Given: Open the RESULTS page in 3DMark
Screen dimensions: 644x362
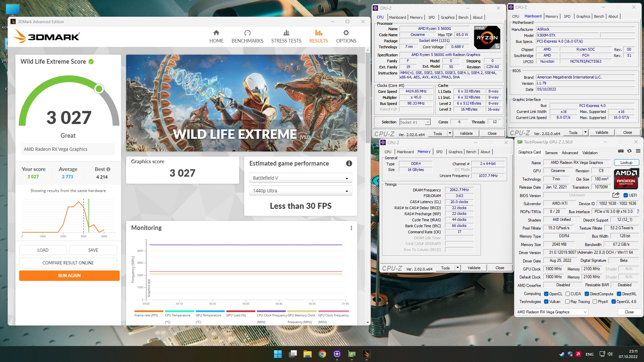Looking at the screenshot, I should pyautogui.click(x=319, y=37).
